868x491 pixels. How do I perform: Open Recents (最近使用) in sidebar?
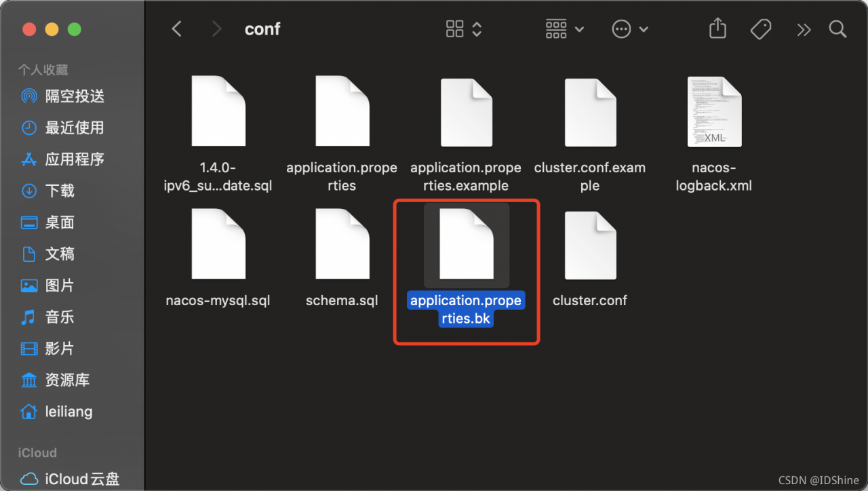[75, 127]
